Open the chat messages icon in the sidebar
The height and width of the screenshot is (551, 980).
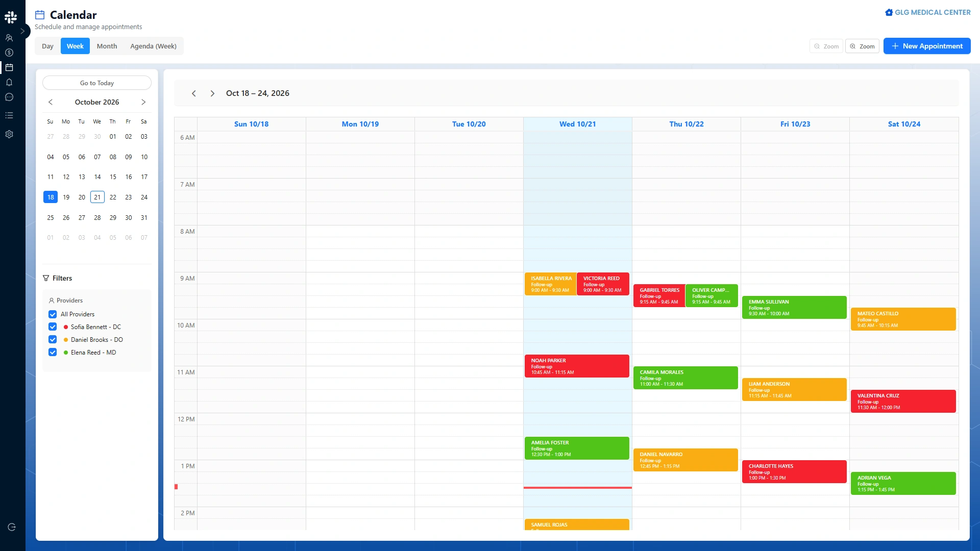click(9, 97)
